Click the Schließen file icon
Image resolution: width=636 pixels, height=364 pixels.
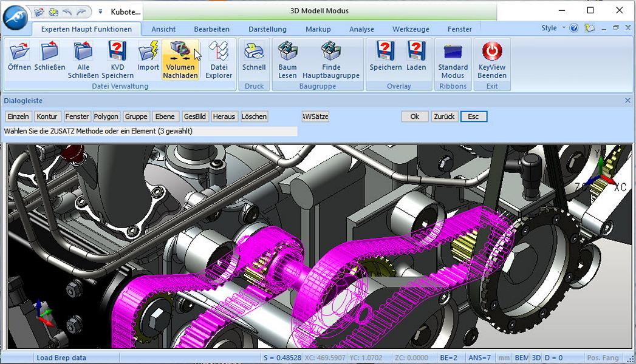[49, 51]
